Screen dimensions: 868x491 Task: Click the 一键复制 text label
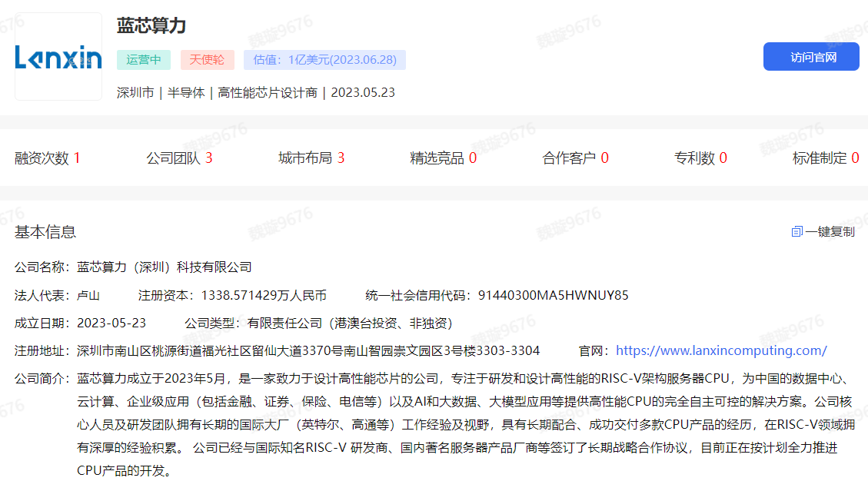(x=830, y=232)
